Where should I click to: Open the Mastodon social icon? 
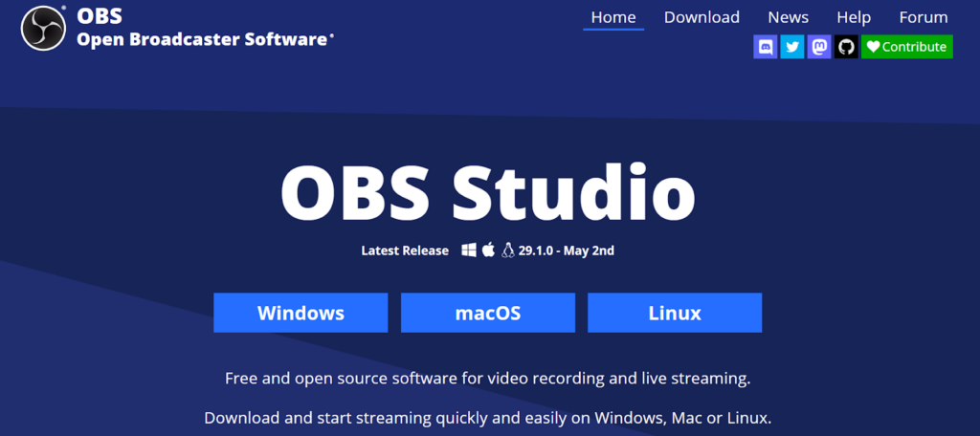click(x=819, y=47)
